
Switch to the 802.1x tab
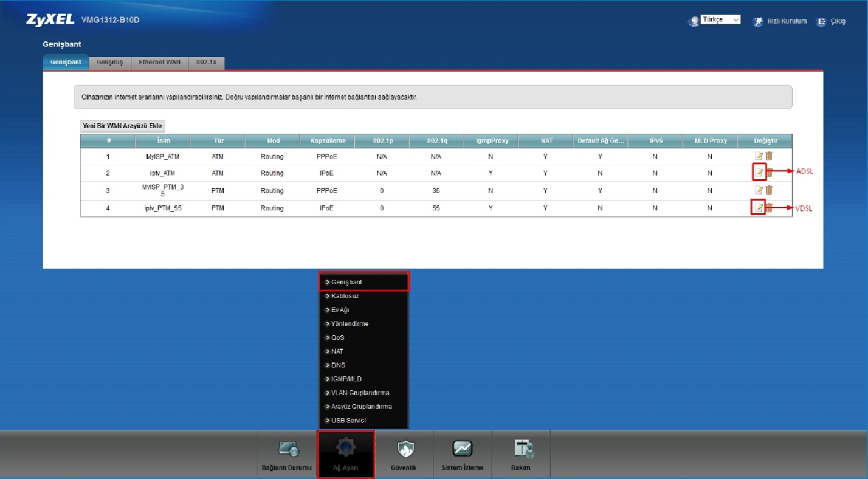[x=207, y=62]
